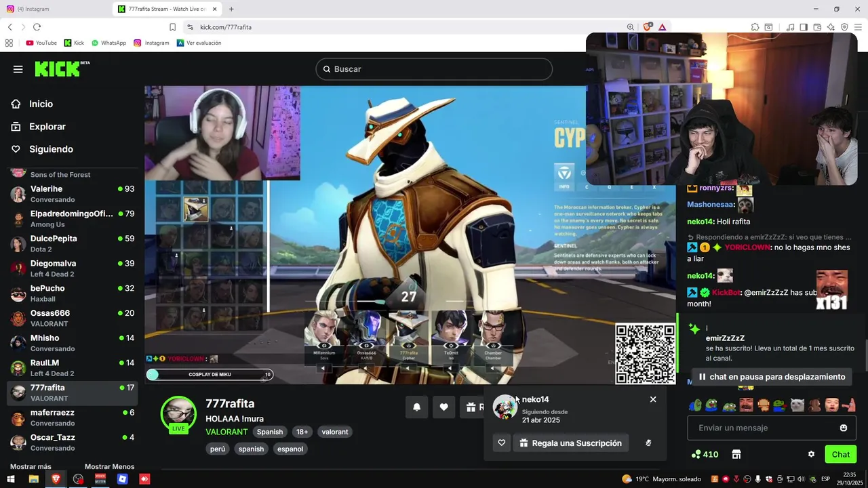Open File Explorer from taskbar

pos(33,479)
